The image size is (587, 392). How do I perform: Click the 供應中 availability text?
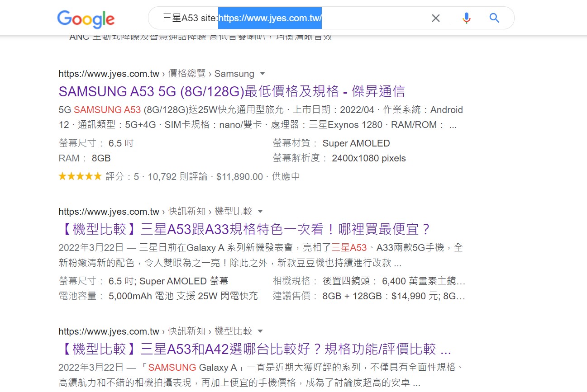point(286,177)
